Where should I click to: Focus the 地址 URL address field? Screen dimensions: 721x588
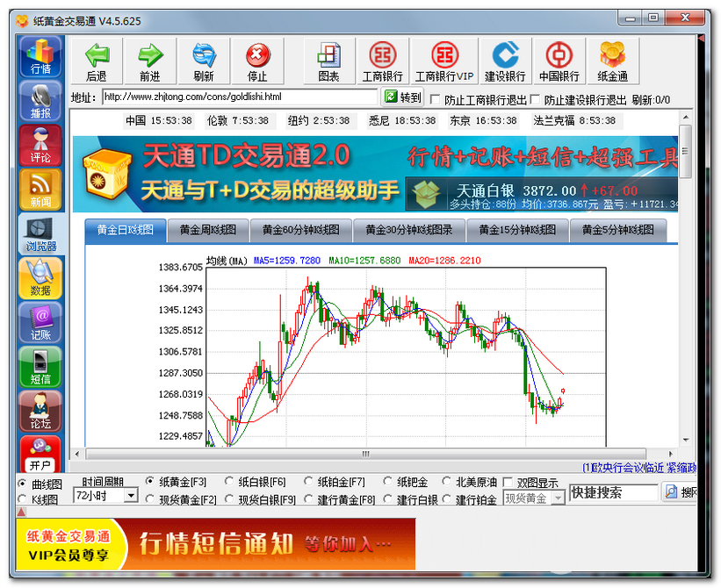pos(240,97)
